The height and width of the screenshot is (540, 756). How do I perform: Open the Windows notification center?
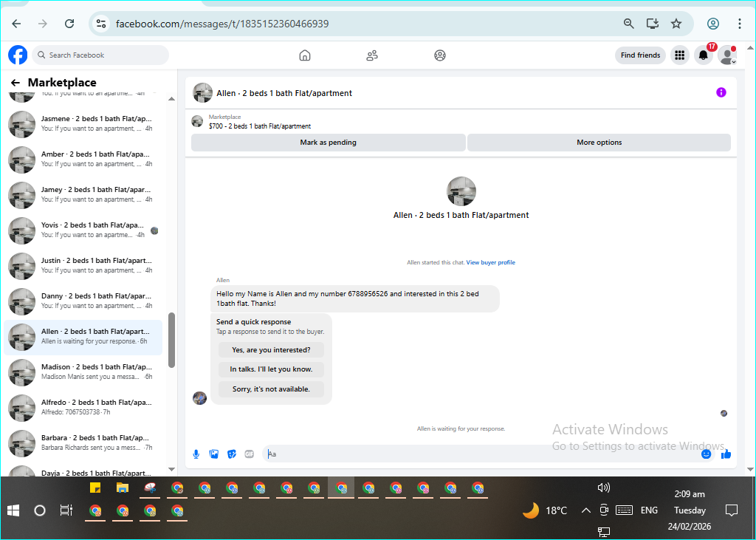coord(732,510)
